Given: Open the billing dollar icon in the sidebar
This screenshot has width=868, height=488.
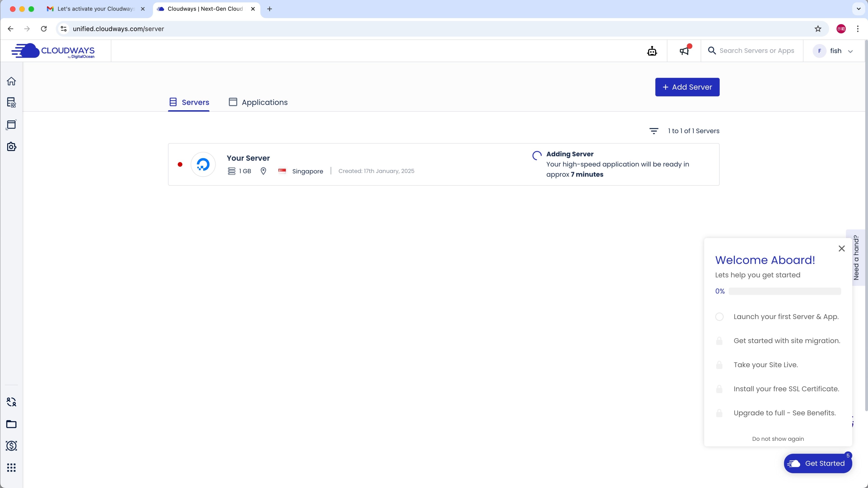Looking at the screenshot, I should point(12,446).
